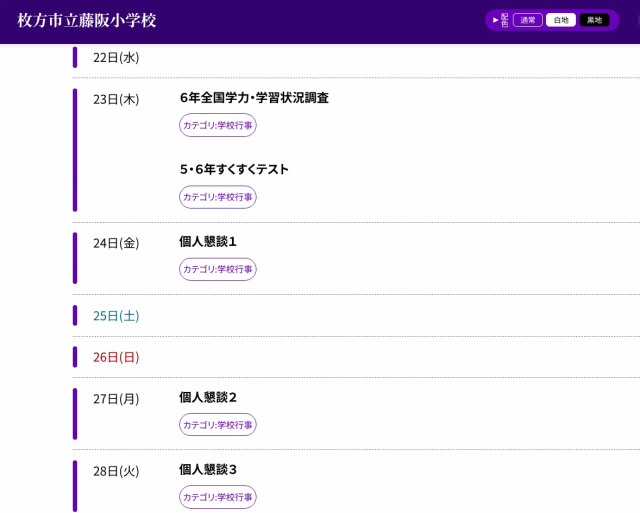Click the 学校行事 tag under 個人懇談3

tap(218, 497)
